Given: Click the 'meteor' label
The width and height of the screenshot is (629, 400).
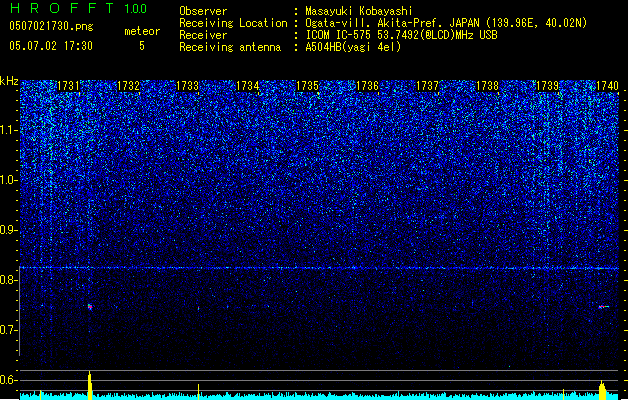Looking at the screenshot, I should (x=142, y=31).
